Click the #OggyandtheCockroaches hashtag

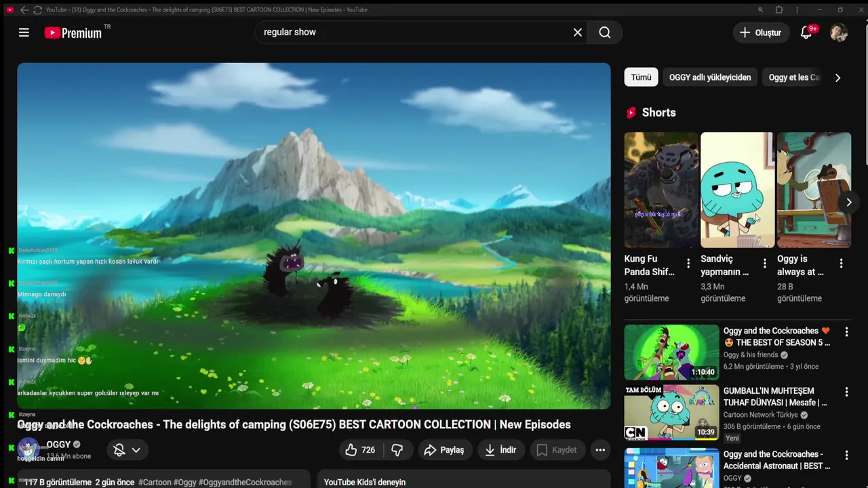(245, 483)
